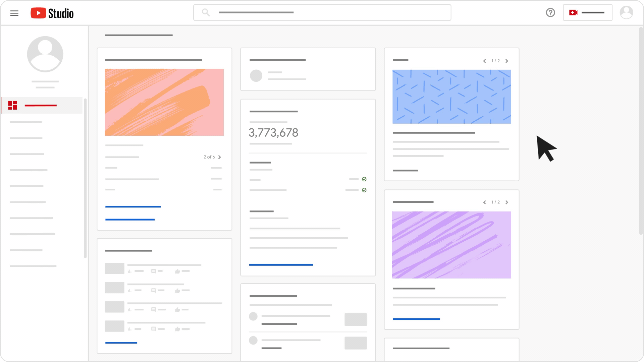Click the blue progress bar in top-left card

[133, 206]
